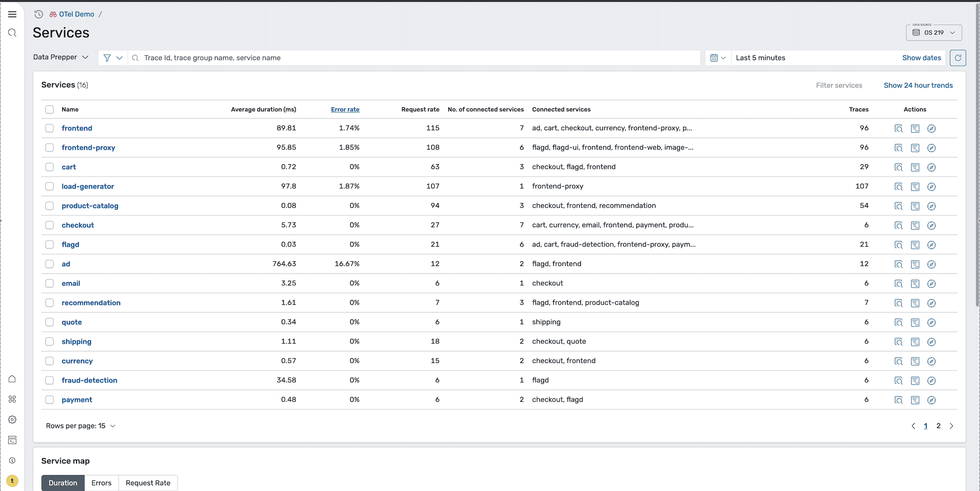
Task: Open recent items clock icon
Action: pos(39,14)
